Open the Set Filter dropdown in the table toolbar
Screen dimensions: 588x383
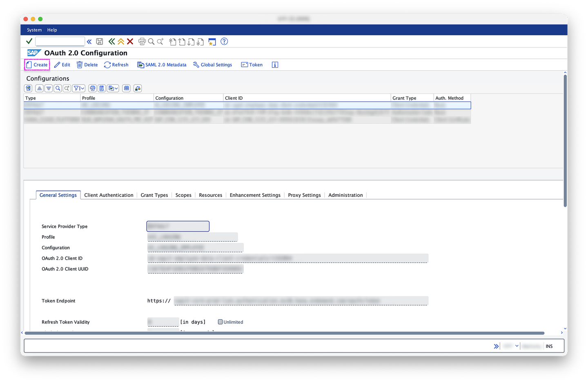tap(79, 88)
